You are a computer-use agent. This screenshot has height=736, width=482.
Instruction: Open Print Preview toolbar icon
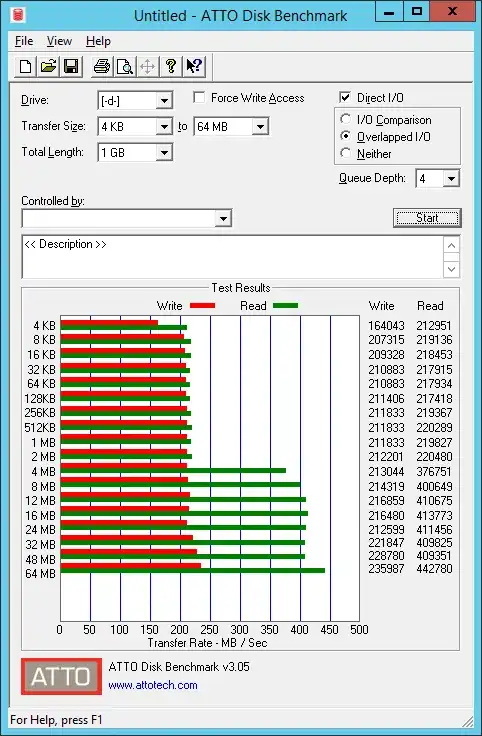pos(124,67)
